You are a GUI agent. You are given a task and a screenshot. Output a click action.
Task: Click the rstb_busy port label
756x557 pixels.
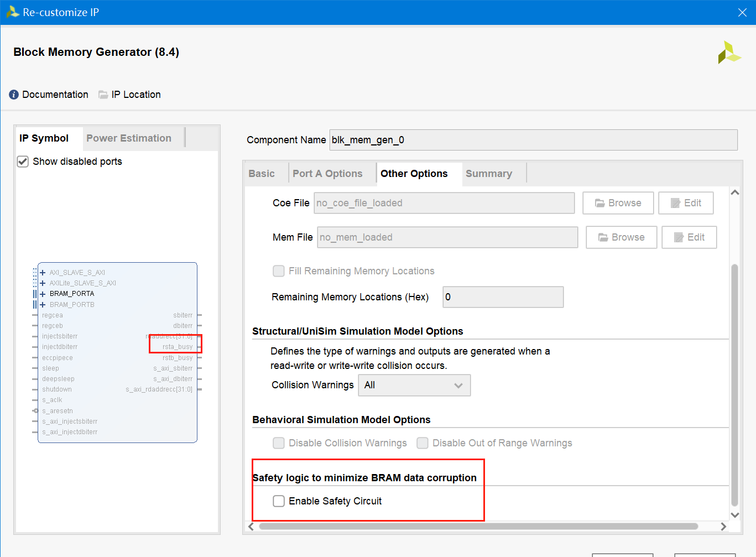pyautogui.click(x=178, y=358)
